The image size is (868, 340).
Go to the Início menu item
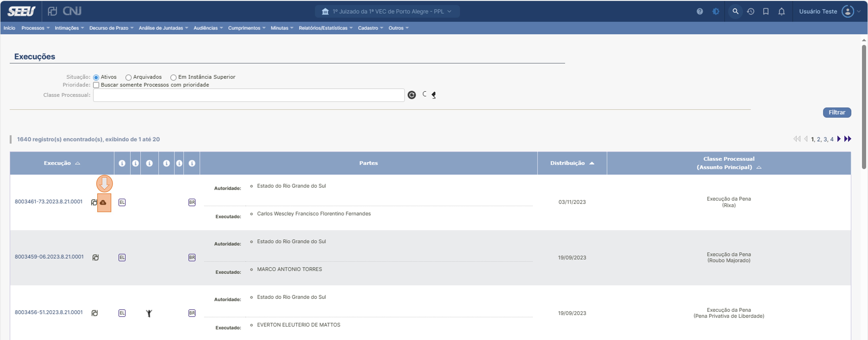(9, 28)
